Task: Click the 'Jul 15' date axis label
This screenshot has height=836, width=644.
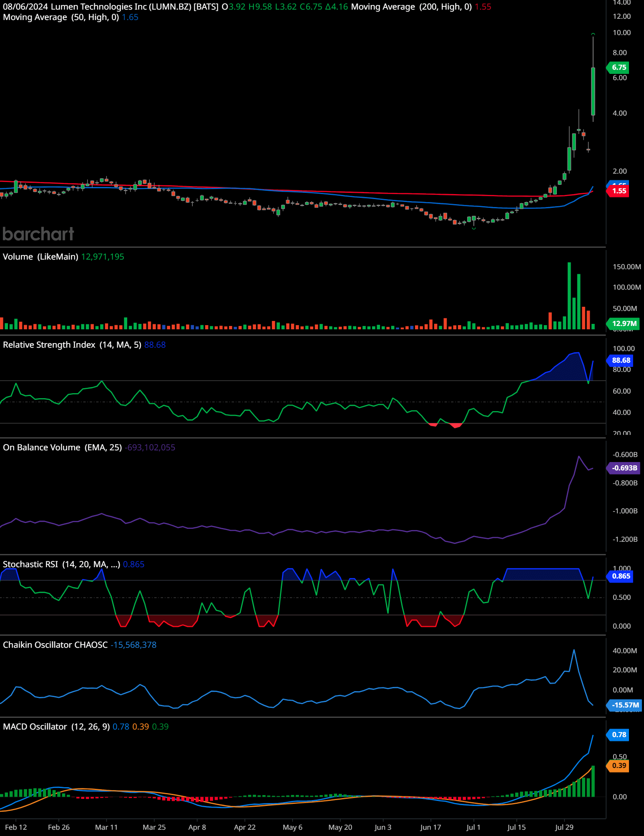Action: pyautogui.click(x=516, y=827)
